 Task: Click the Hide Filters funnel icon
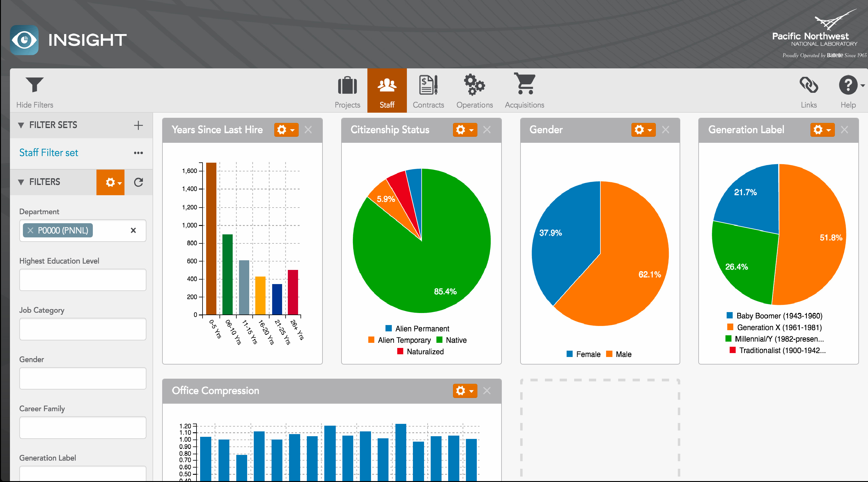(x=34, y=85)
